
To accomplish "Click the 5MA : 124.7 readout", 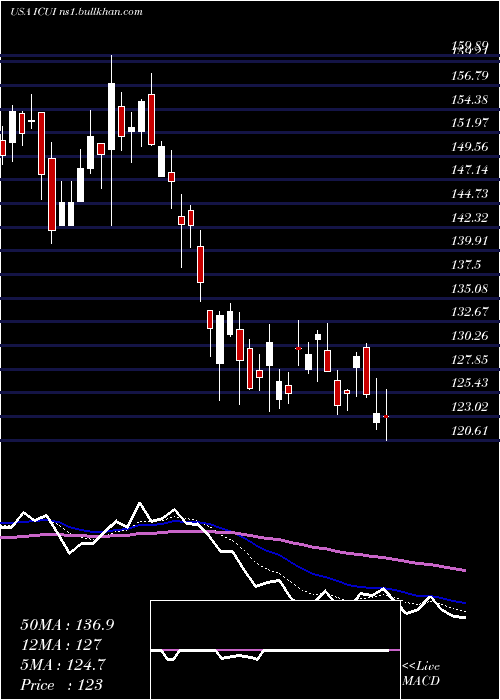I will (x=63, y=665).
